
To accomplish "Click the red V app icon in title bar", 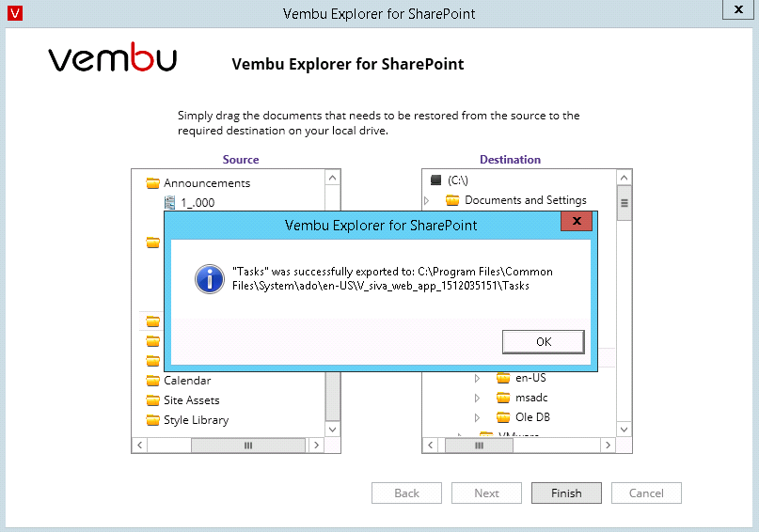I will 15,13.
